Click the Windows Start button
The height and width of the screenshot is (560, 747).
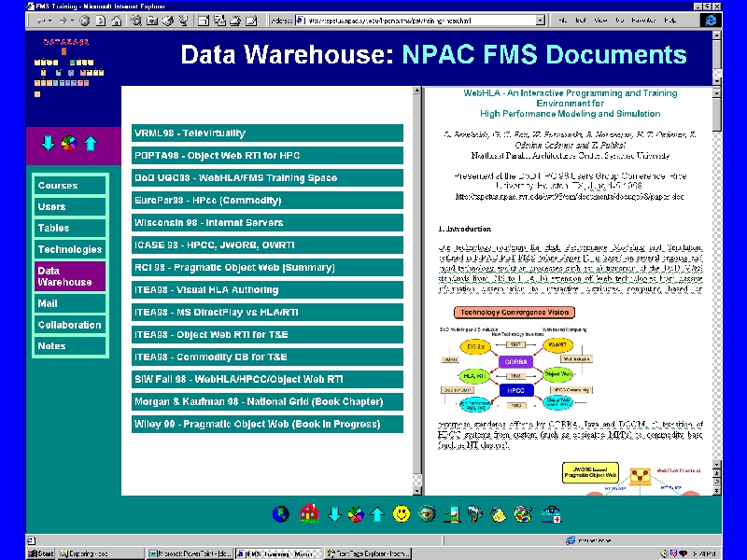coord(41,553)
